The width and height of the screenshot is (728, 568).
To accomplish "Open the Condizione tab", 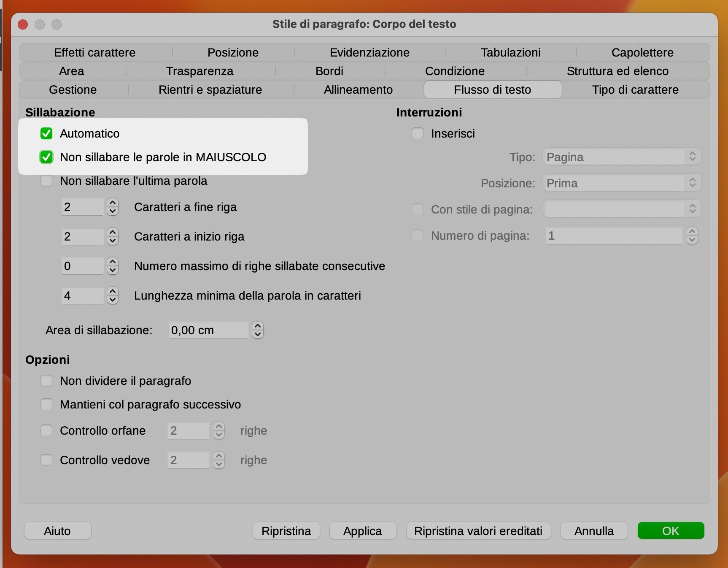I will point(455,71).
